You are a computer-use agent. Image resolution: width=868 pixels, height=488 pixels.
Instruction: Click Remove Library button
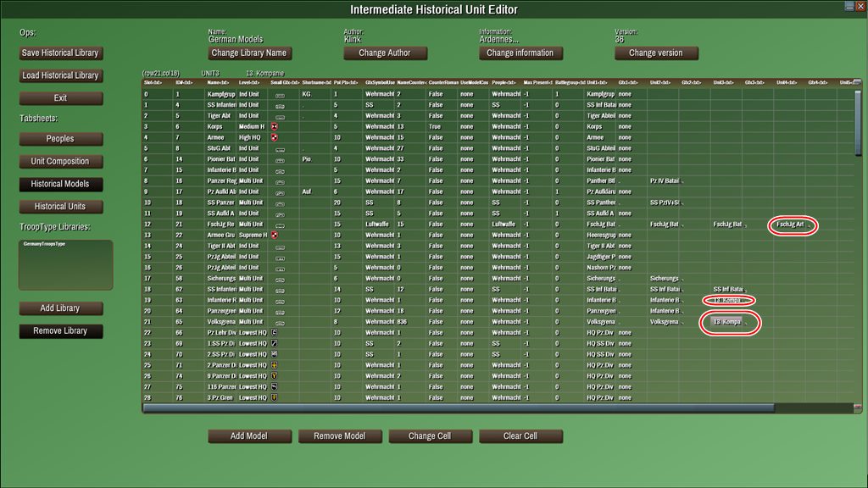tap(60, 331)
